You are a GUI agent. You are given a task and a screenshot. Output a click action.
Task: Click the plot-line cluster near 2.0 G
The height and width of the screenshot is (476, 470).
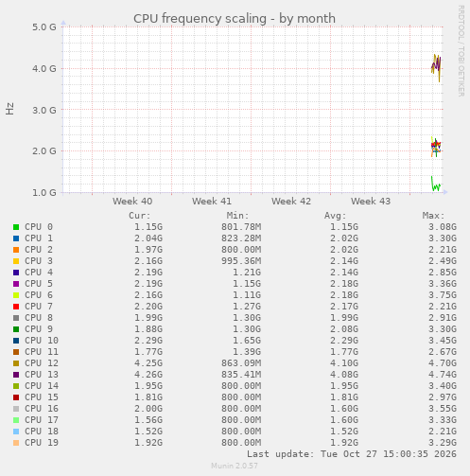click(x=436, y=147)
